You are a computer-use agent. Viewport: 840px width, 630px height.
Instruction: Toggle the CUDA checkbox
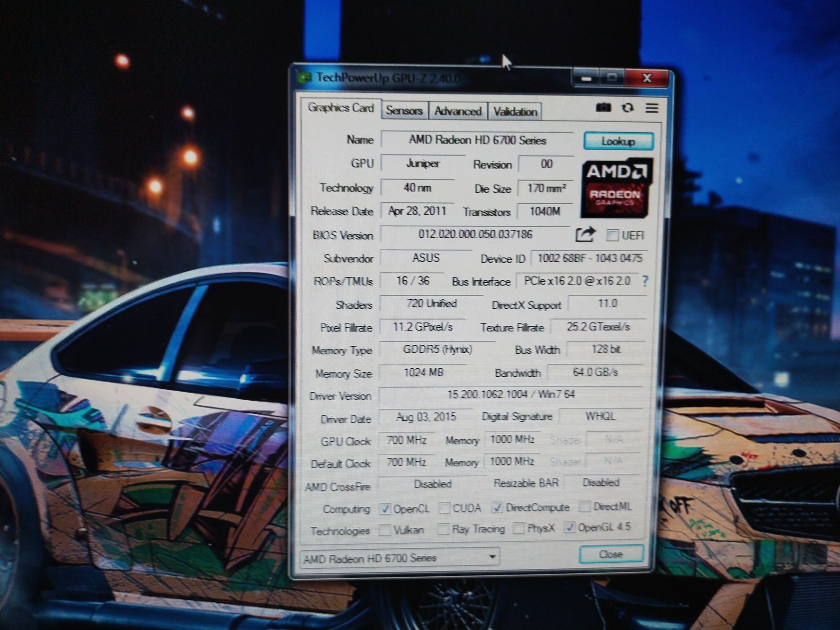pyautogui.click(x=444, y=508)
